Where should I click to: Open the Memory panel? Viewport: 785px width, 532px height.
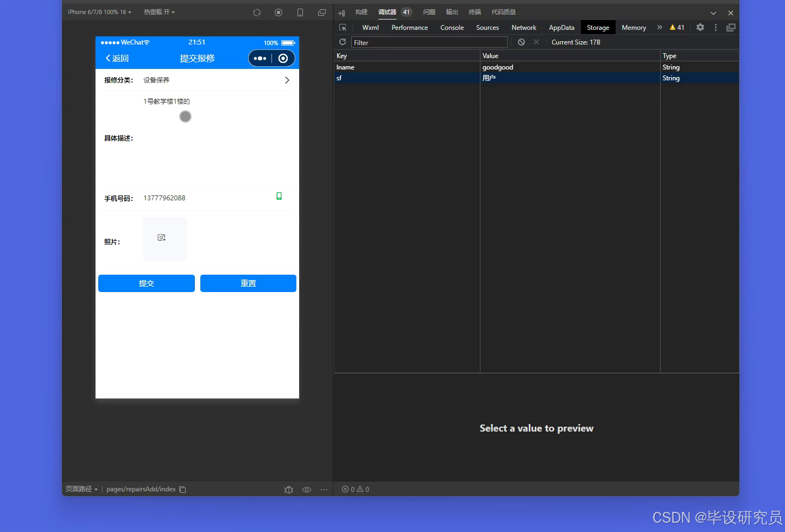click(634, 27)
